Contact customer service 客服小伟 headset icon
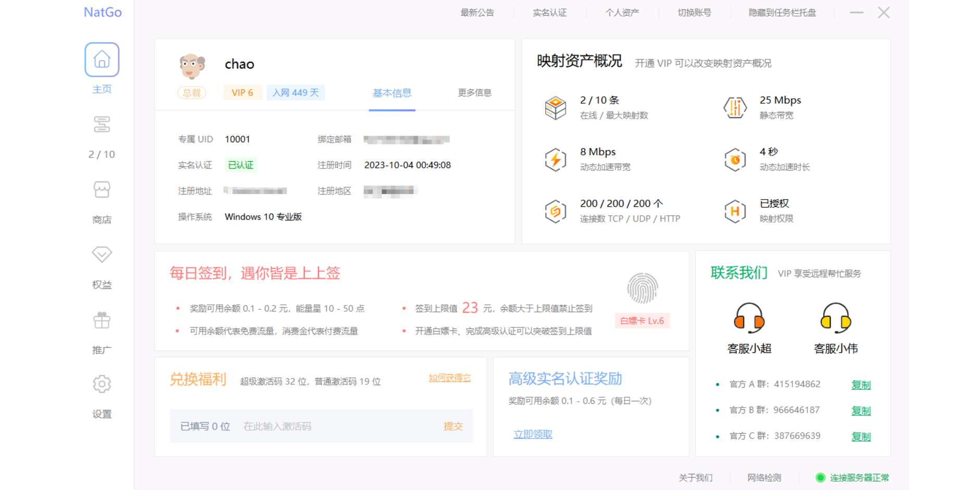 [x=836, y=318]
